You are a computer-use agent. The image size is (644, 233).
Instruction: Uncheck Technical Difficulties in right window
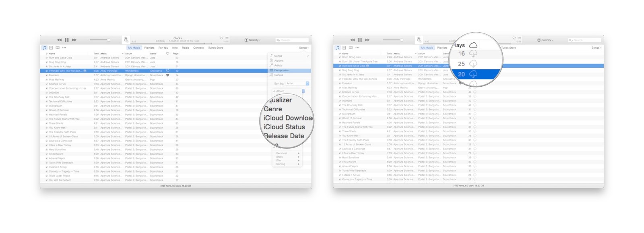point(340,109)
